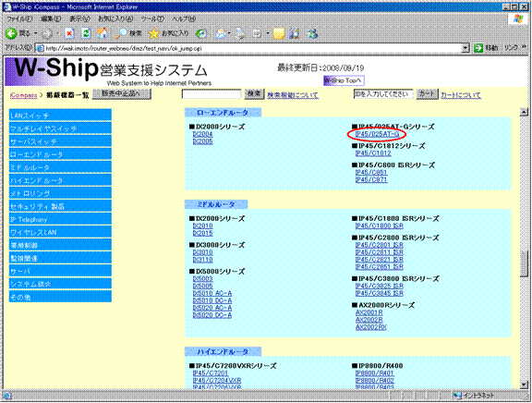Image resolution: width=532 pixels, height=403 pixels.
Task: Click the Edit page icon in toolbar
Action: [x=257, y=33]
